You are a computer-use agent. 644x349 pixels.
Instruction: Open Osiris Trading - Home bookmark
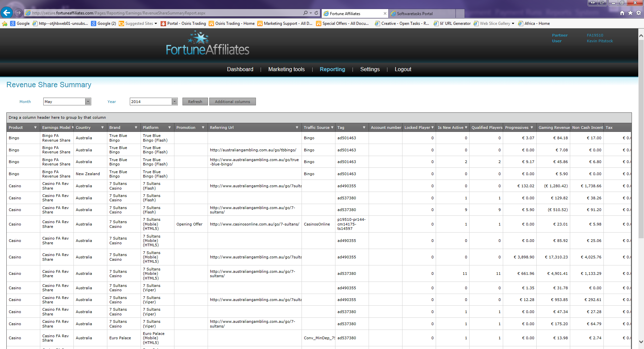232,23
